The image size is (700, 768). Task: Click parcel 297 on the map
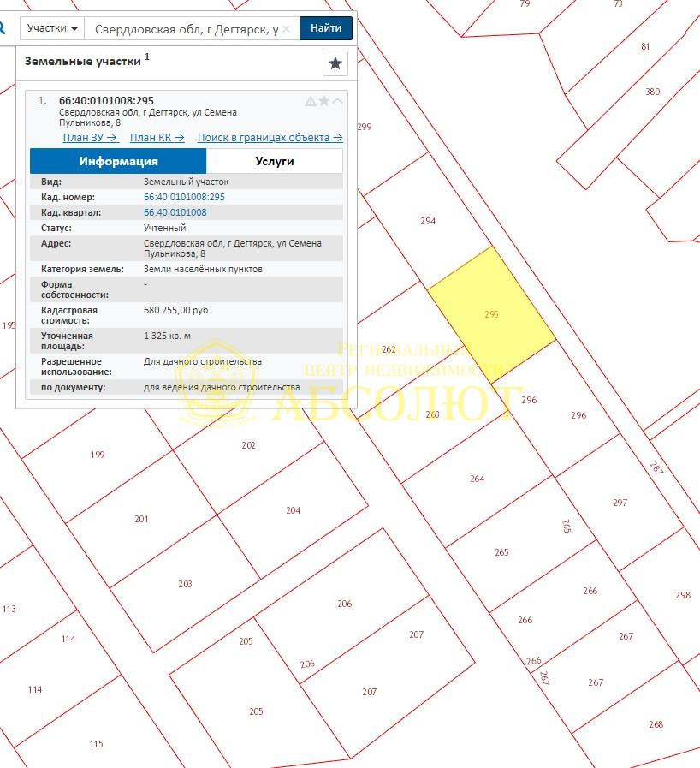point(620,503)
